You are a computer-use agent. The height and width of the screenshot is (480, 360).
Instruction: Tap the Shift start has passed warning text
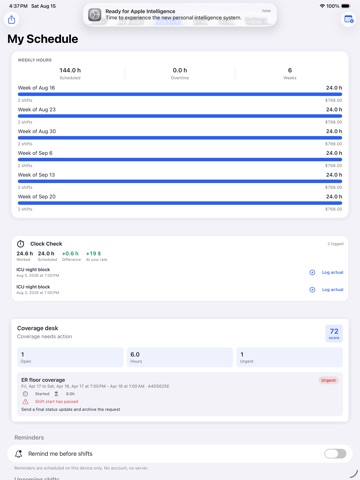(57, 402)
